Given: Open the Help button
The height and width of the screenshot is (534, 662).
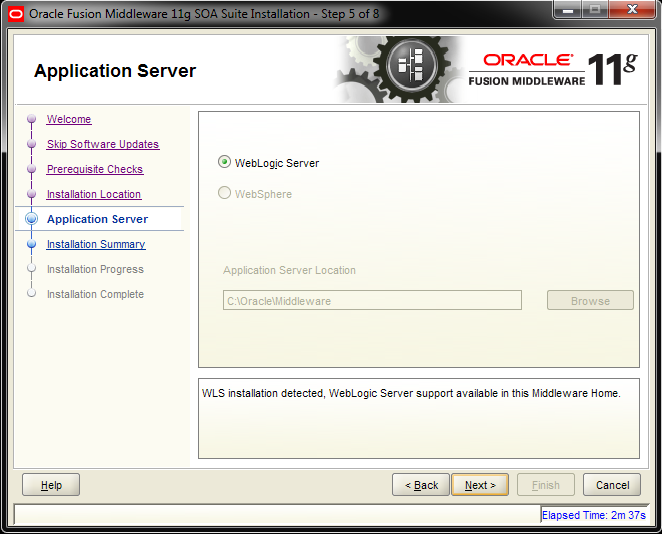Looking at the screenshot, I should (51, 485).
